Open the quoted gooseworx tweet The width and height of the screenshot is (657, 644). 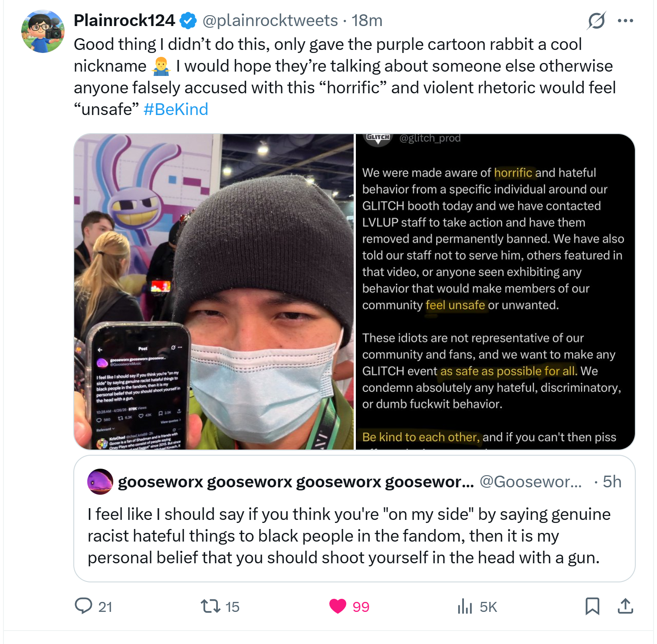355,519
